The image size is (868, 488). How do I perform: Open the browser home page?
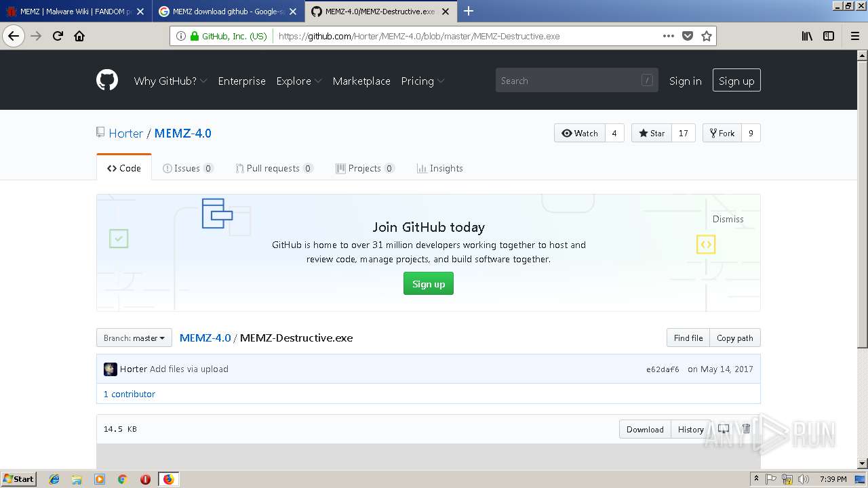(x=79, y=36)
